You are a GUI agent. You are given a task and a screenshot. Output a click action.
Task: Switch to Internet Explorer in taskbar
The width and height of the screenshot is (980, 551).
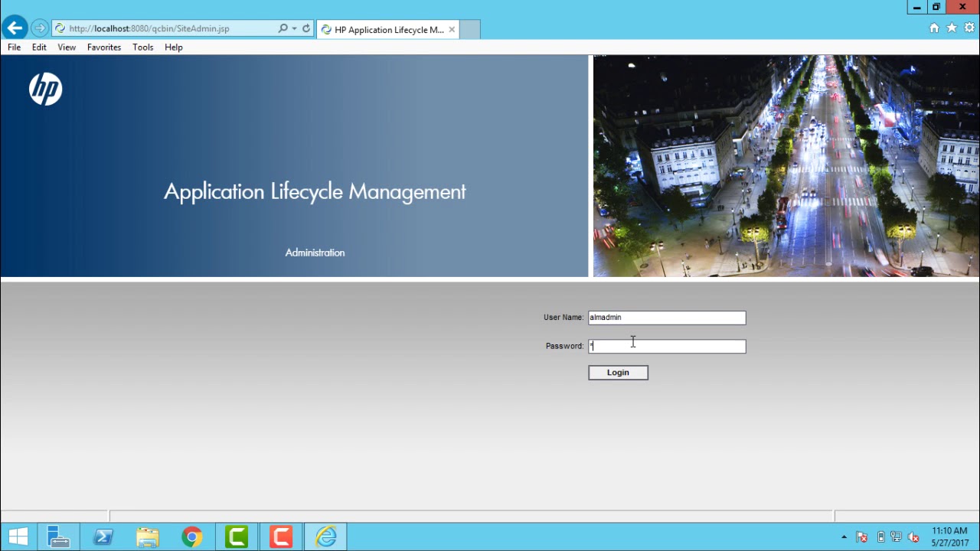coord(326,536)
